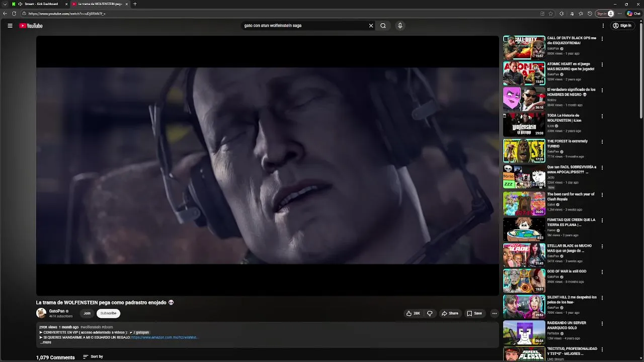Open browser settings and more menu
Image resolution: width=644 pixels, height=362 pixels.
click(x=620, y=14)
